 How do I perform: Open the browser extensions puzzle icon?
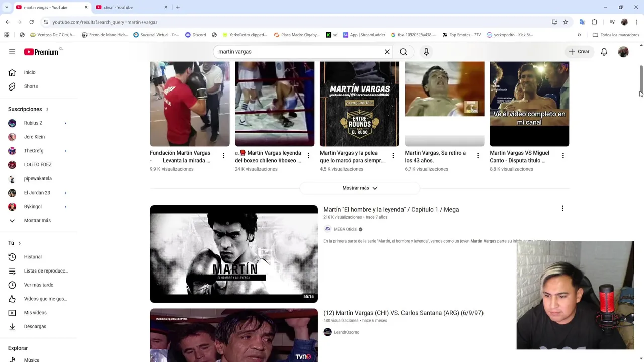click(595, 22)
